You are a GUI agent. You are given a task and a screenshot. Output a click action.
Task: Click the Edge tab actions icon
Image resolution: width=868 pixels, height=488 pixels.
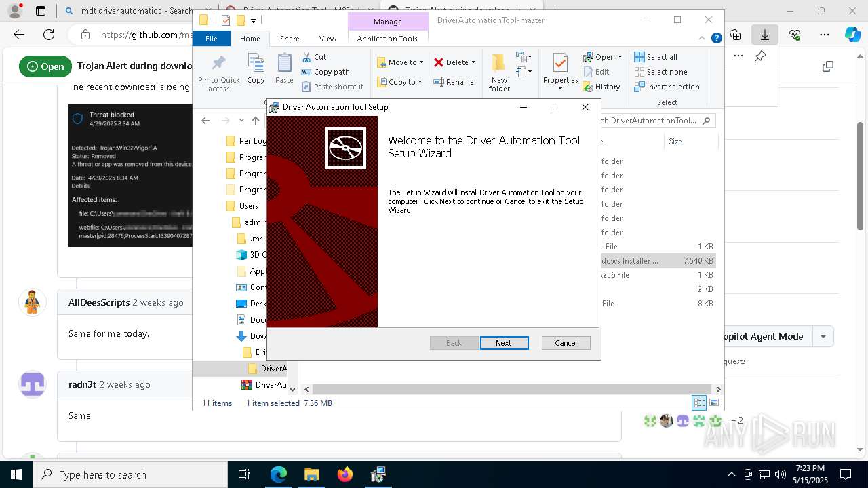coord(41,11)
